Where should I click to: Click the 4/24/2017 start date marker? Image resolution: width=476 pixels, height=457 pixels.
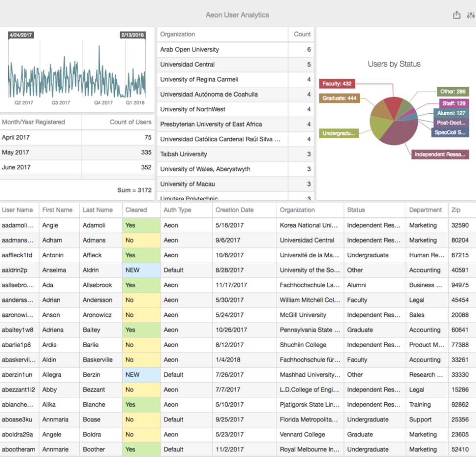coord(21,35)
